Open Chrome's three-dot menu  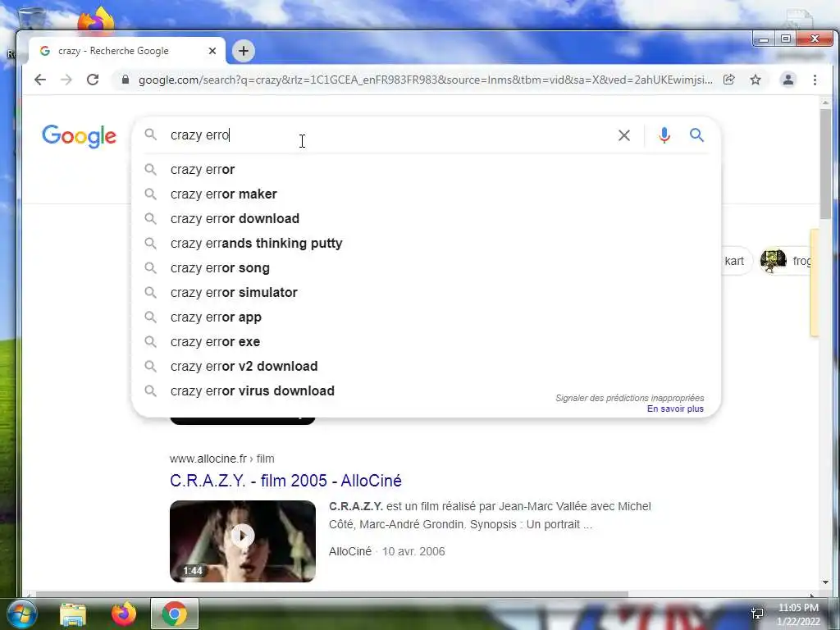(x=815, y=80)
